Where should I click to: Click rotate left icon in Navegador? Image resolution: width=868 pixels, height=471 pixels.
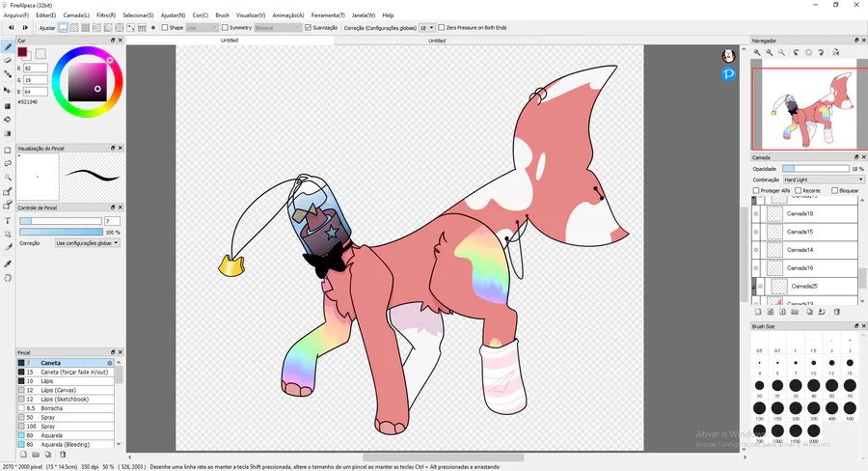(796, 52)
